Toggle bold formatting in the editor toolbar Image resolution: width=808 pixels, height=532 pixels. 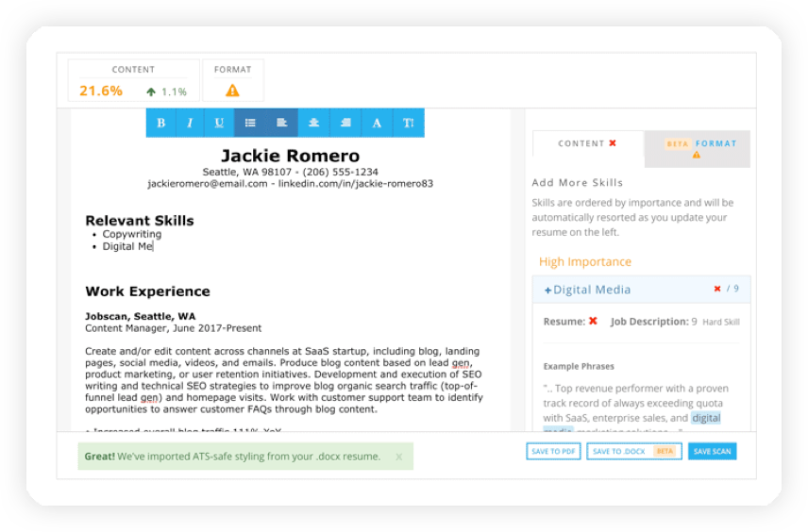[x=161, y=123]
